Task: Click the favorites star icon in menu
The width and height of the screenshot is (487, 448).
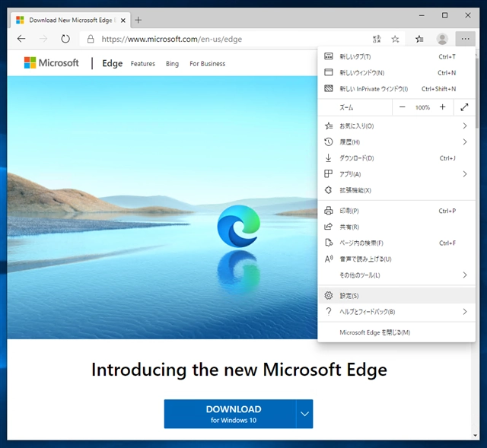Action: point(328,126)
